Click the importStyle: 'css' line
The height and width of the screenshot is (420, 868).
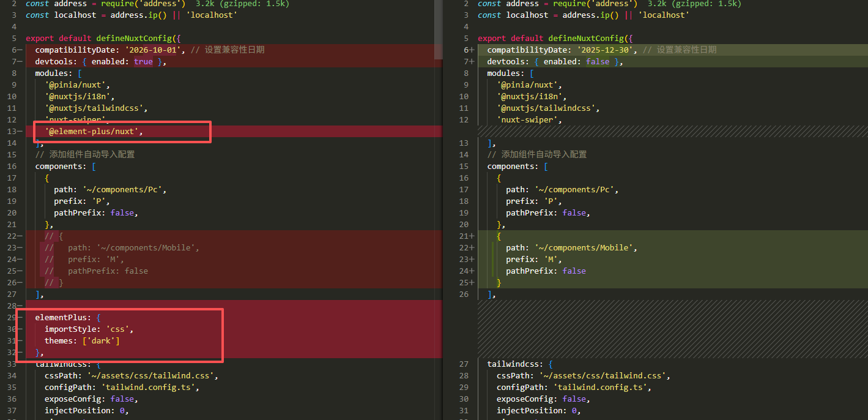tap(89, 329)
